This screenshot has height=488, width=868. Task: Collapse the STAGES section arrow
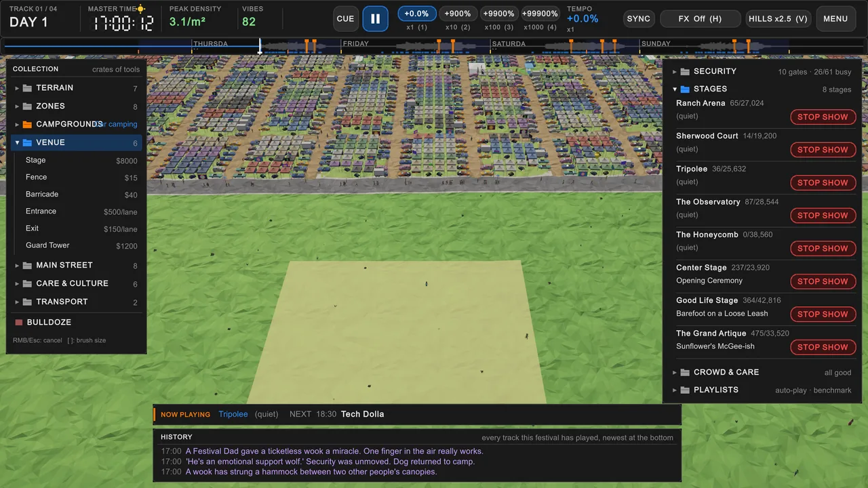point(675,89)
